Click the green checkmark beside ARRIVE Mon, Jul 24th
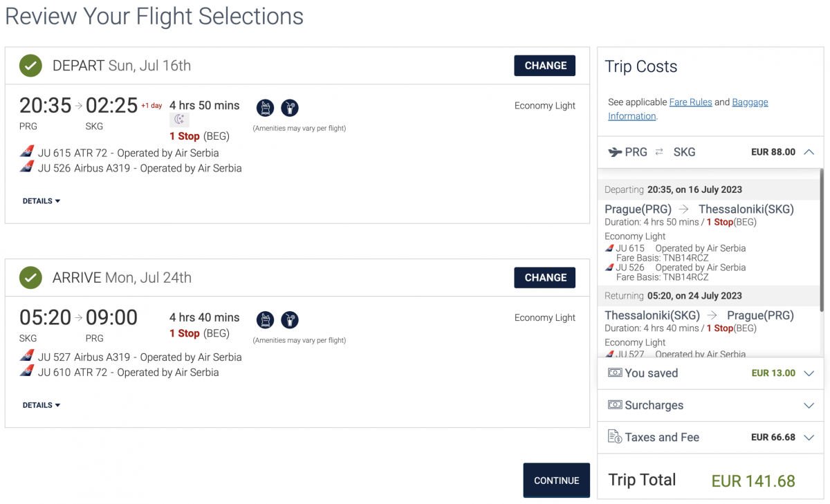 click(x=30, y=278)
